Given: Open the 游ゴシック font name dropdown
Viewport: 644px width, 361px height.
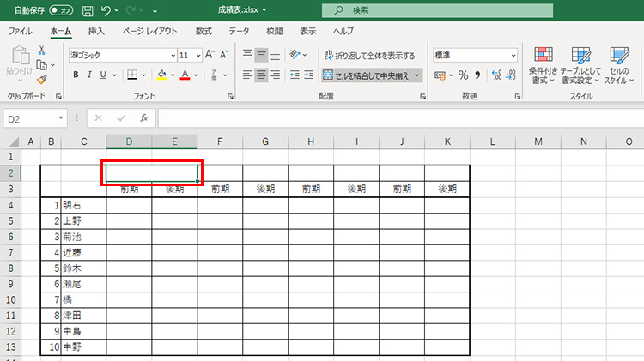Looking at the screenshot, I should (168, 54).
